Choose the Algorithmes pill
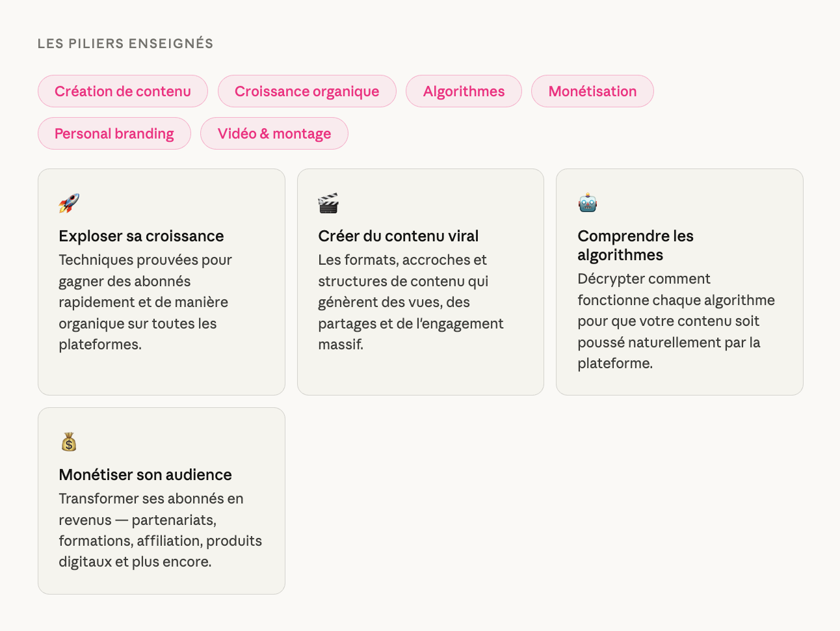This screenshot has width=840, height=631. pyautogui.click(x=464, y=91)
